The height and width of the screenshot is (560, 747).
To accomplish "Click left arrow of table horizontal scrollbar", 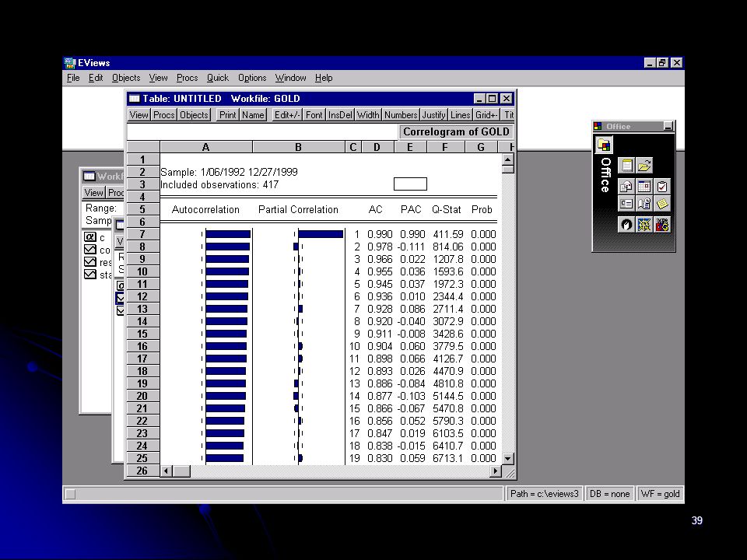I will click(x=167, y=471).
